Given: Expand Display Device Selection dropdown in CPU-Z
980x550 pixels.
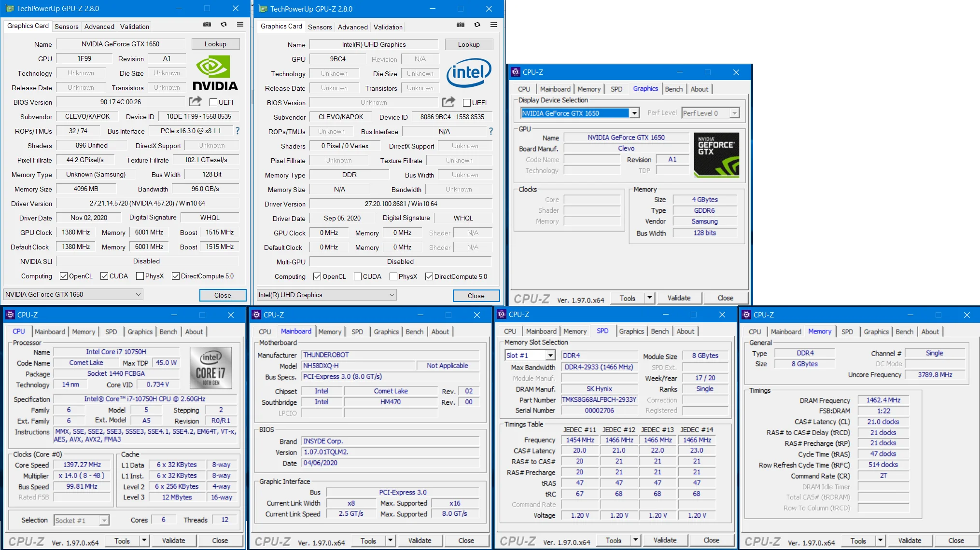Looking at the screenshot, I should coord(634,113).
